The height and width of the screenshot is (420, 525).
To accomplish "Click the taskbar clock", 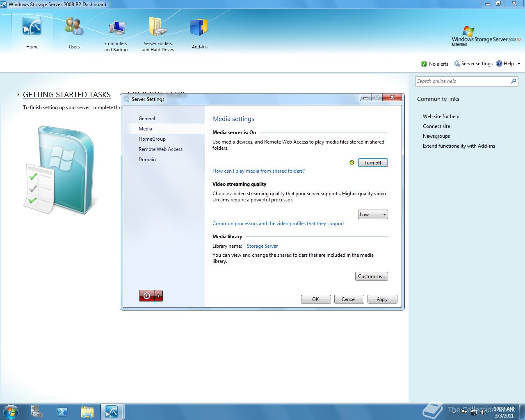I will [x=504, y=412].
